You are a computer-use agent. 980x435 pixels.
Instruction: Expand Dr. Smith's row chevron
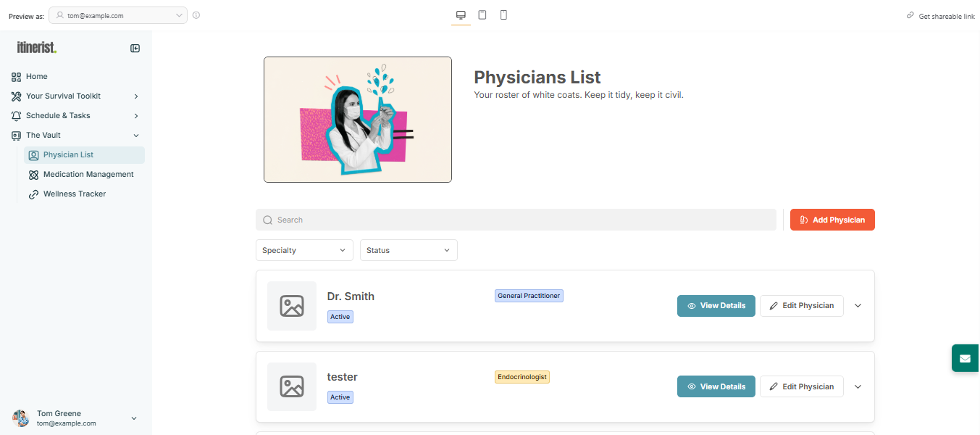(x=858, y=305)
